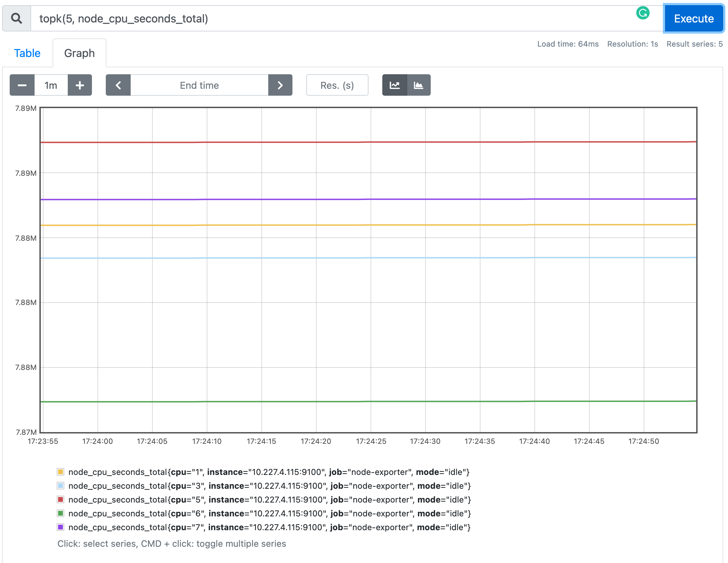Select the cpu="6" legend series label
The image size is (728, 563).
(270, 514)
